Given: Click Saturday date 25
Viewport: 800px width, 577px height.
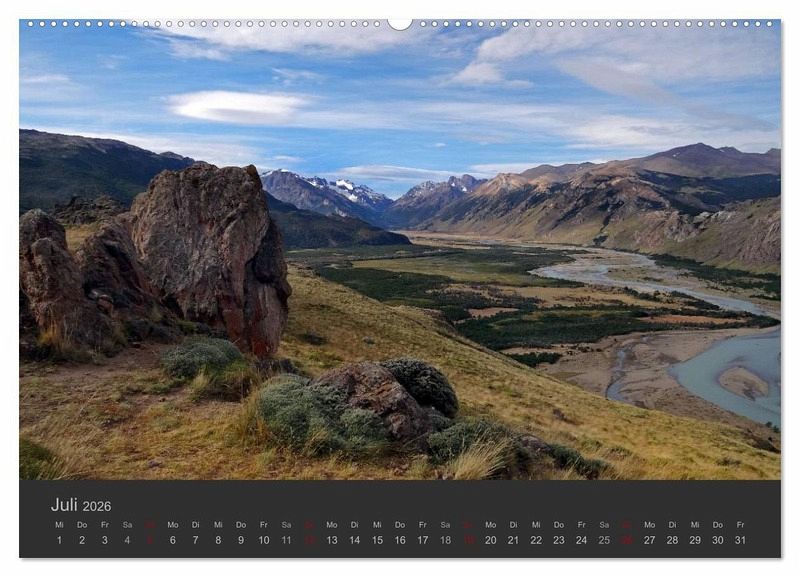Looking at the screenshot, I should [604, 540].
